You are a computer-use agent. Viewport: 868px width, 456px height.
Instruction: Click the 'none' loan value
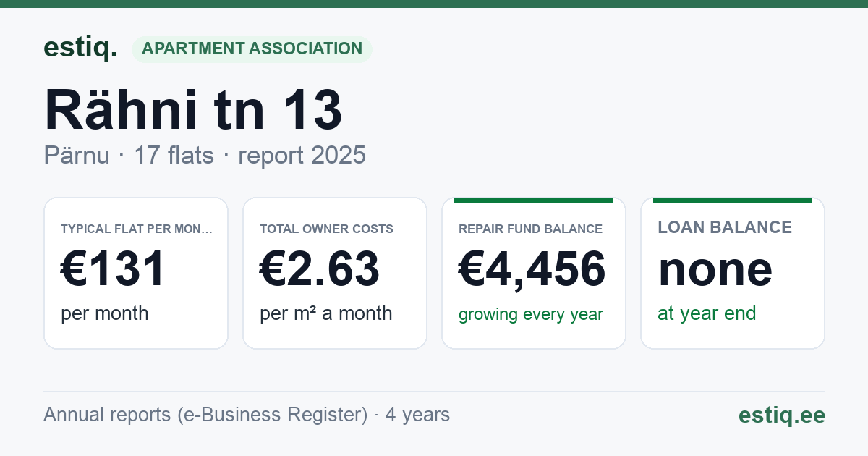point(715,269)
